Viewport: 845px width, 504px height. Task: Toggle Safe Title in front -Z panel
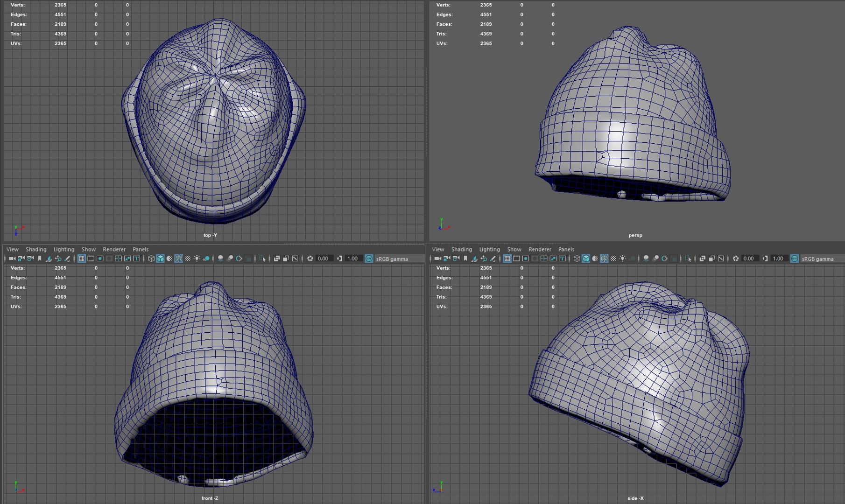[x=136, y=259]
